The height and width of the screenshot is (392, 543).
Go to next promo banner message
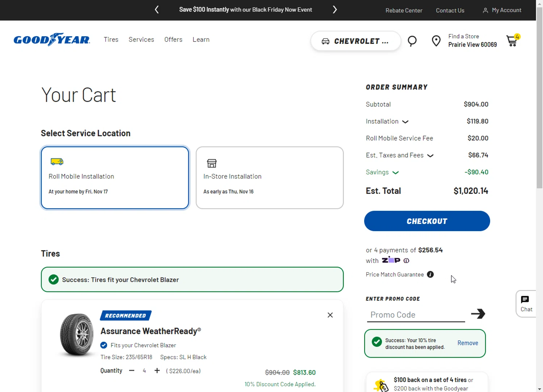(335, 10)
